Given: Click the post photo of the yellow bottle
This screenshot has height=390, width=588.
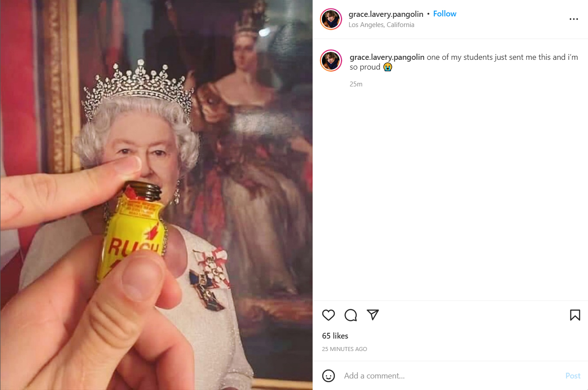Looking at the screenshot, I should 156,195.
